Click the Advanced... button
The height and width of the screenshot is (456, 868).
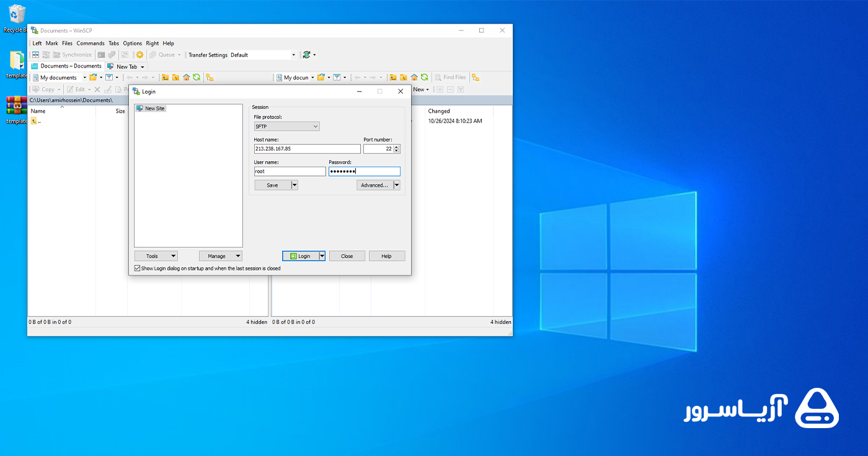[x=375, y=185]
